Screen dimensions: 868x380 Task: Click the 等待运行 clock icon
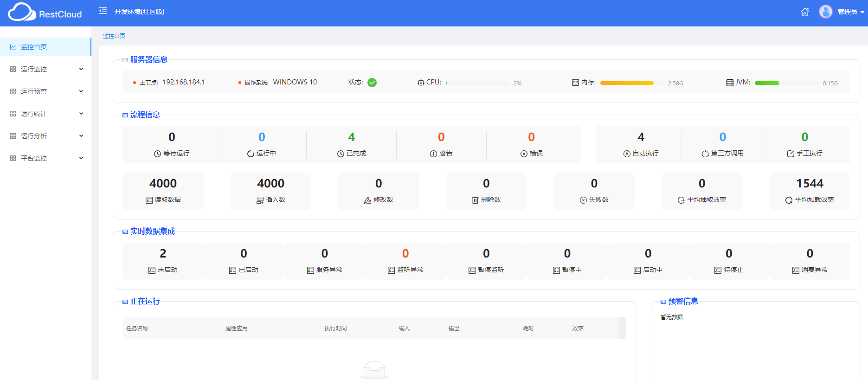coord(158,154)
